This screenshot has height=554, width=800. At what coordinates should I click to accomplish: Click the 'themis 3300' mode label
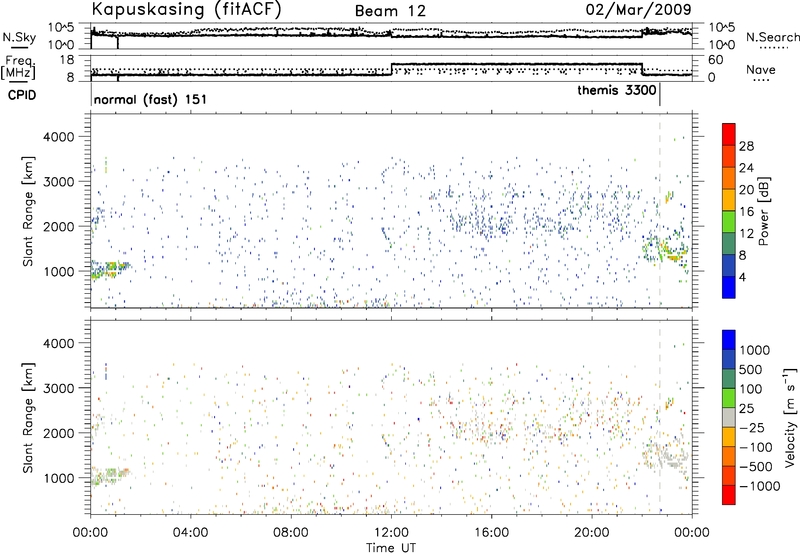pos(617,91)
